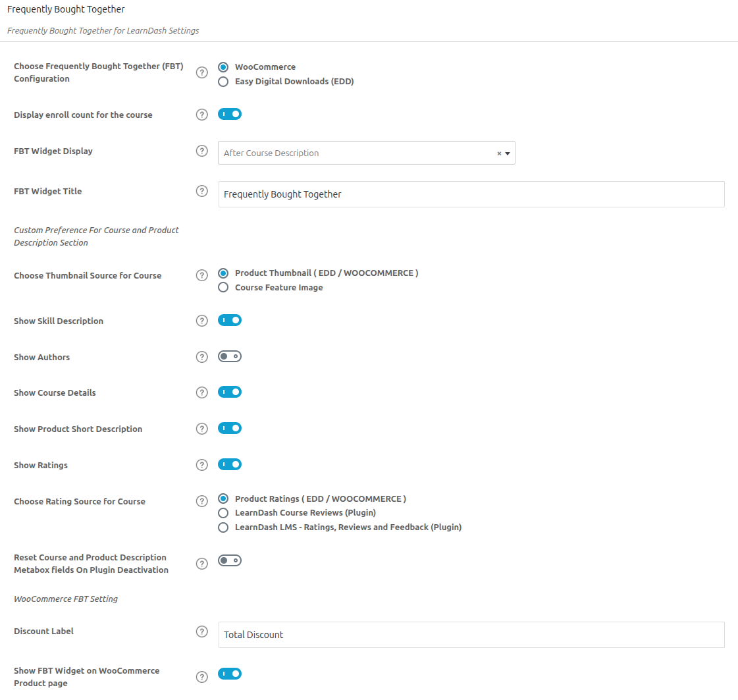
Task: Toggle Reset Metabox fields On Plugin Deactivation
Action: coord(230,560)
